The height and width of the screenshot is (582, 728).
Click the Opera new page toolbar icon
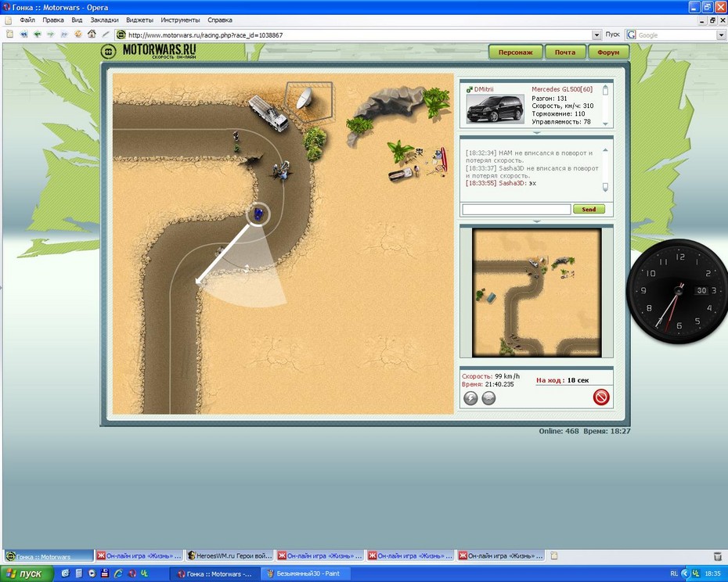pos(9,34)
